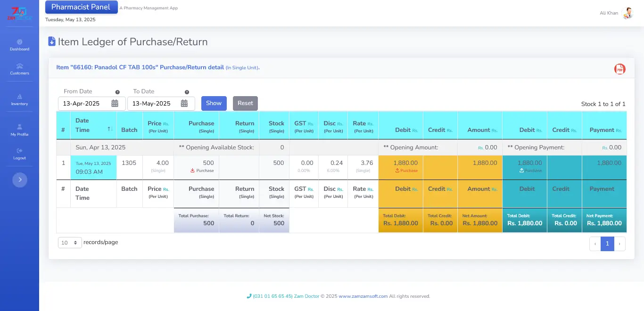Go to My Profile in sidebar
Viewport: 644px width, 311px height.
[x=19, y=130]
